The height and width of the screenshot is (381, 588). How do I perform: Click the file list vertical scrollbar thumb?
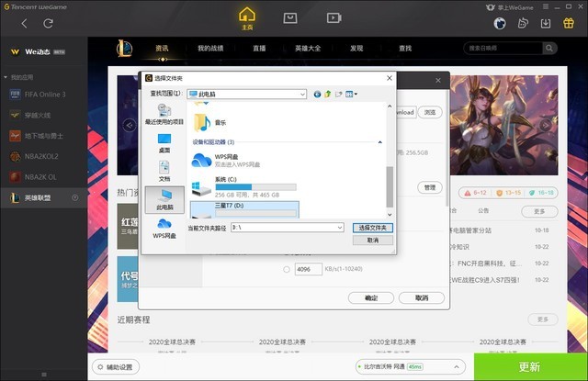point(390,186)
